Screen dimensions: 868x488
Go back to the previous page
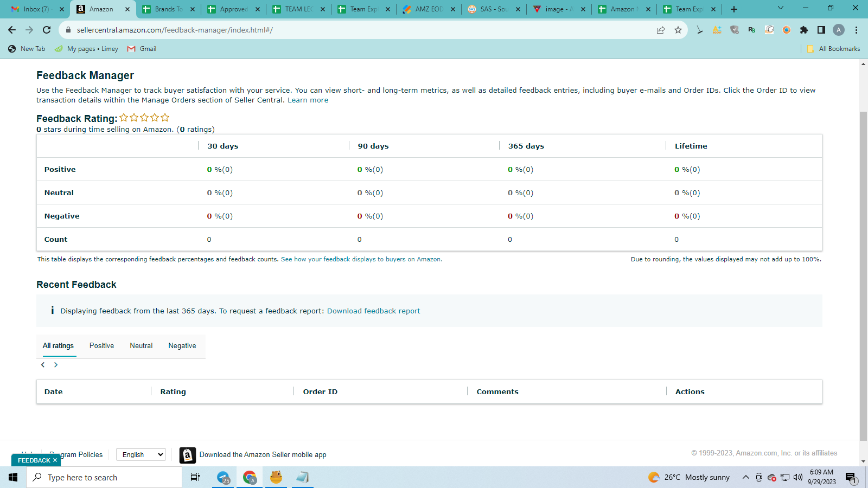[x=12, y=30]
